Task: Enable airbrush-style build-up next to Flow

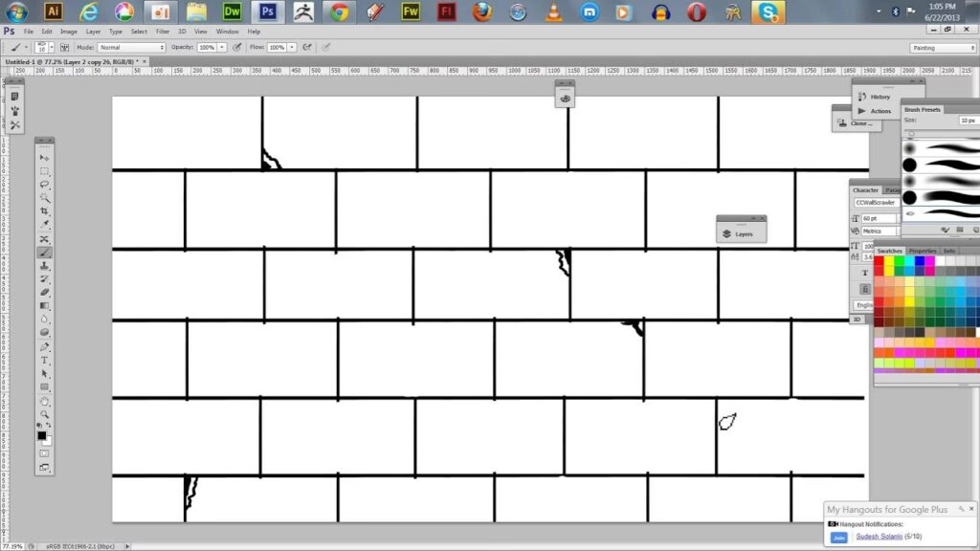Action: pyautogui.click(x=307, y=47)
